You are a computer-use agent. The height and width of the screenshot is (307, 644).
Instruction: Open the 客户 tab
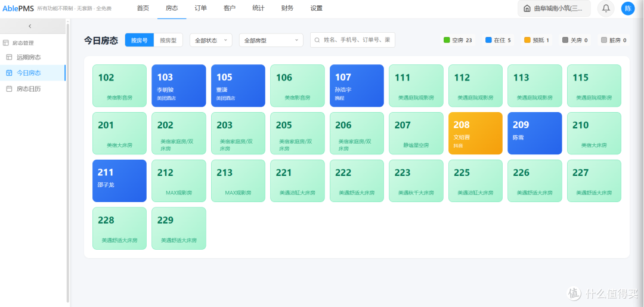pos(230,8)
